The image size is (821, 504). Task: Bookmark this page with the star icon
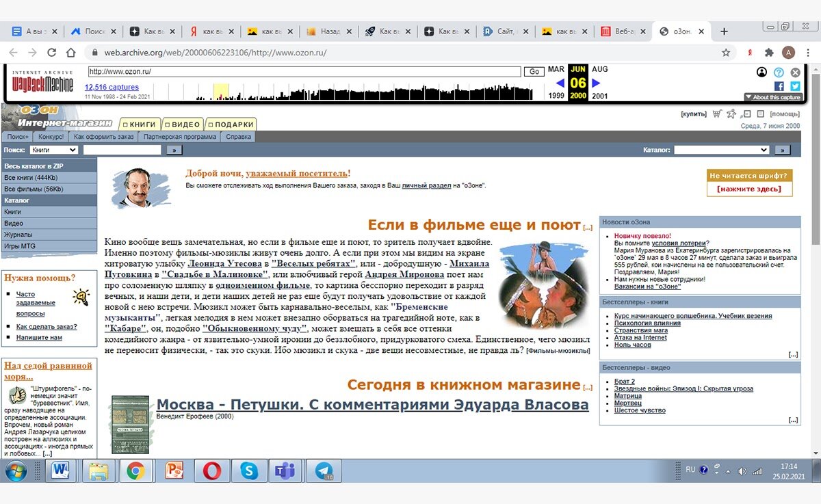pyautogui.click(x=726, y=53)
